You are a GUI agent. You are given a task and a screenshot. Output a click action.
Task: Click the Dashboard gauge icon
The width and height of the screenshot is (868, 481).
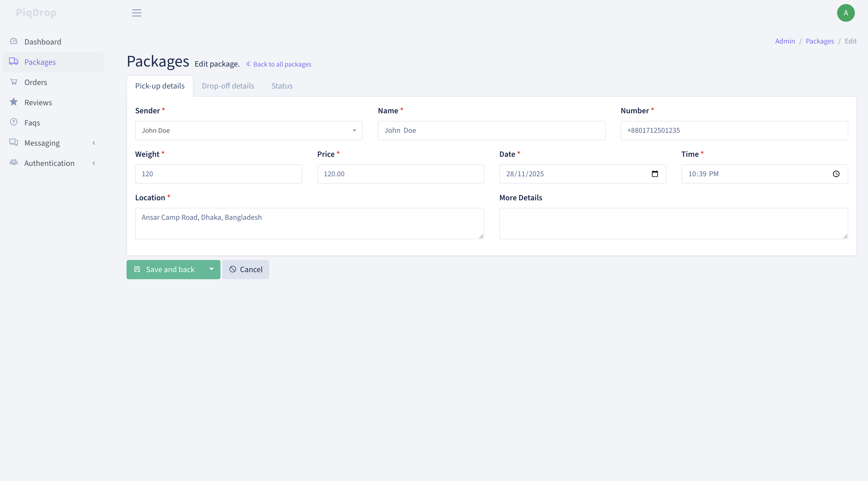point(13,41)
